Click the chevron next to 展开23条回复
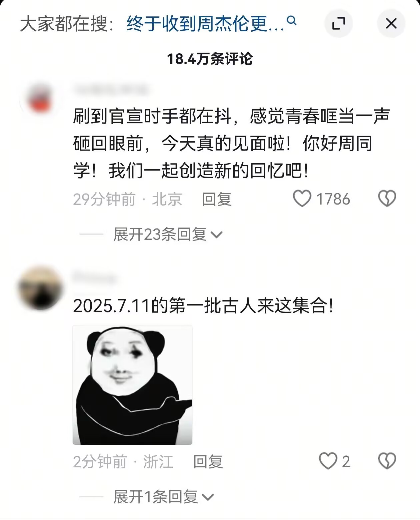Image resolution: width=420 pixels, height=520 pixels. [217, 235]
